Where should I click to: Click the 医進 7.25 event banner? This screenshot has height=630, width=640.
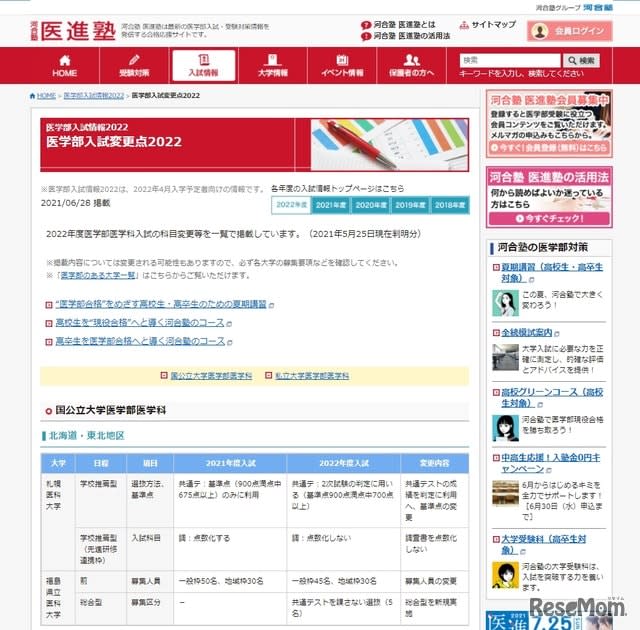point(549,621)
